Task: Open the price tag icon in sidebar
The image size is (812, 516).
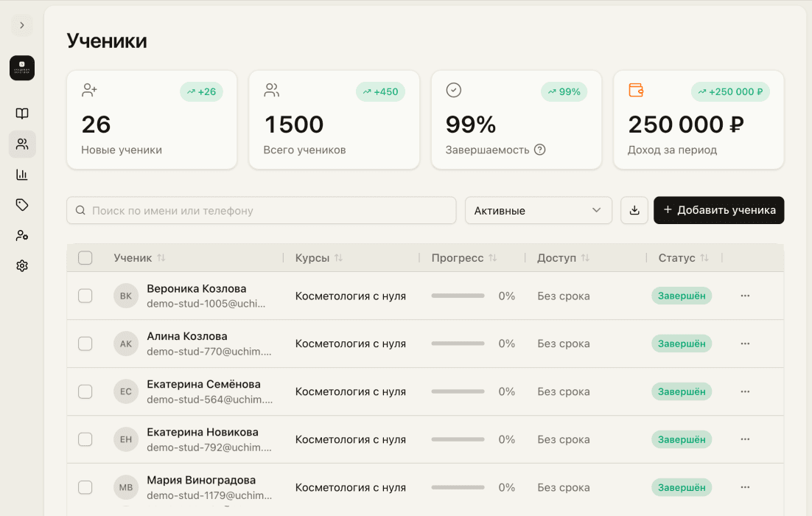Action: click(x=22, y=205)
